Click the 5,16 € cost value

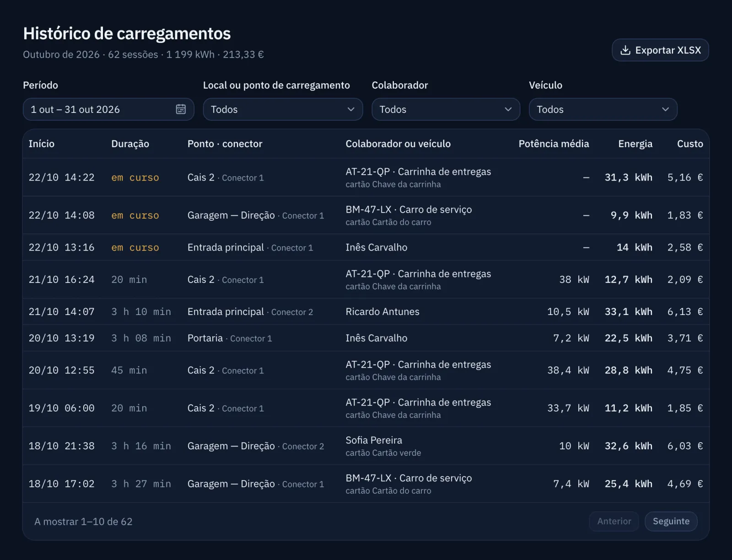(x=685, y=177)
